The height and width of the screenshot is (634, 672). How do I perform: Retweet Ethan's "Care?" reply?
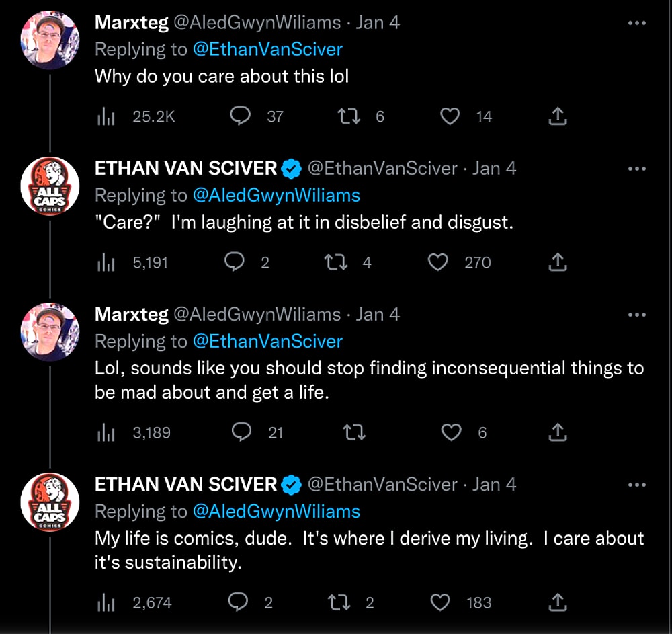(x=335, y=262)
